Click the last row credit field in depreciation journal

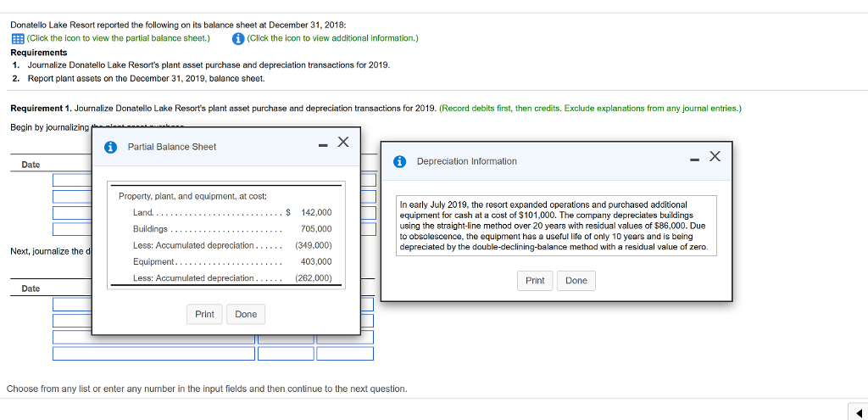346,354
